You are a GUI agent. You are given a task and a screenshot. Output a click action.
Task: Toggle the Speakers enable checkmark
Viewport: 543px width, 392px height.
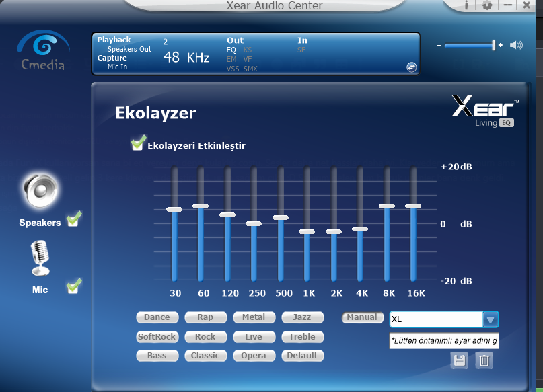(74, 219)
